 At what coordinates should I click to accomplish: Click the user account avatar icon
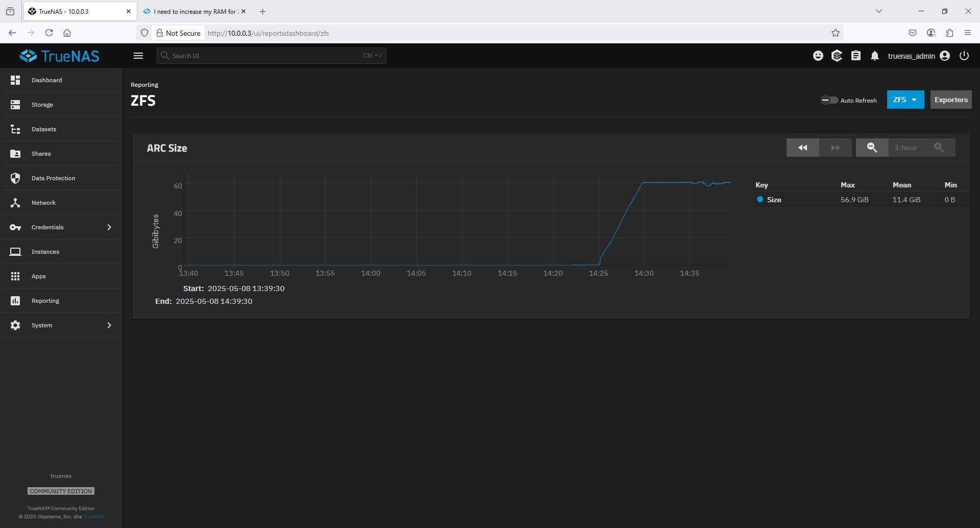point(945,56)
